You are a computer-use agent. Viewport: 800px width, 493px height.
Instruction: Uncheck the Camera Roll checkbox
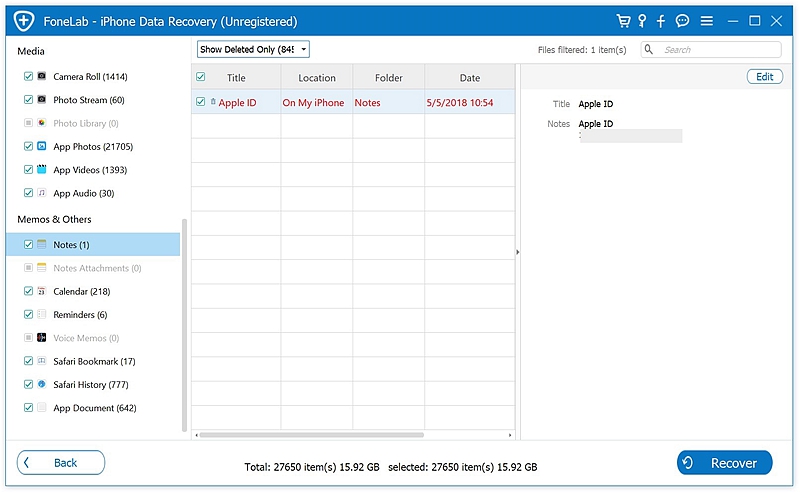click(29, 76)
